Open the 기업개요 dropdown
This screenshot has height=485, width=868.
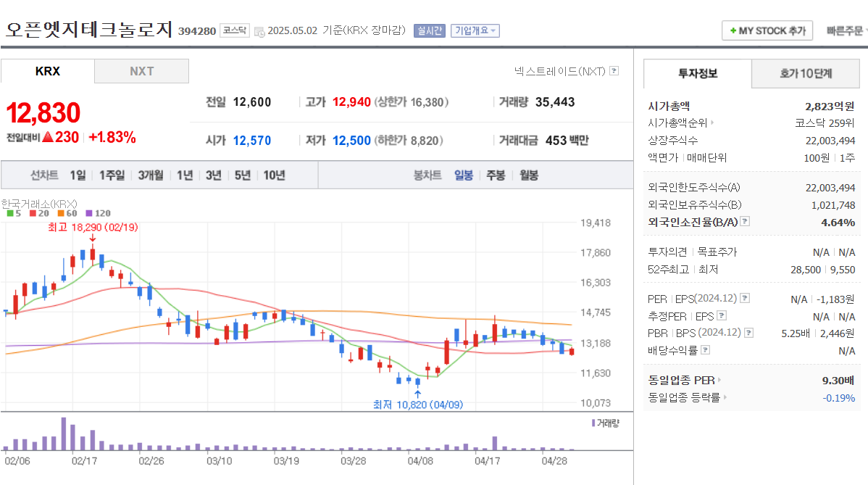475,30
